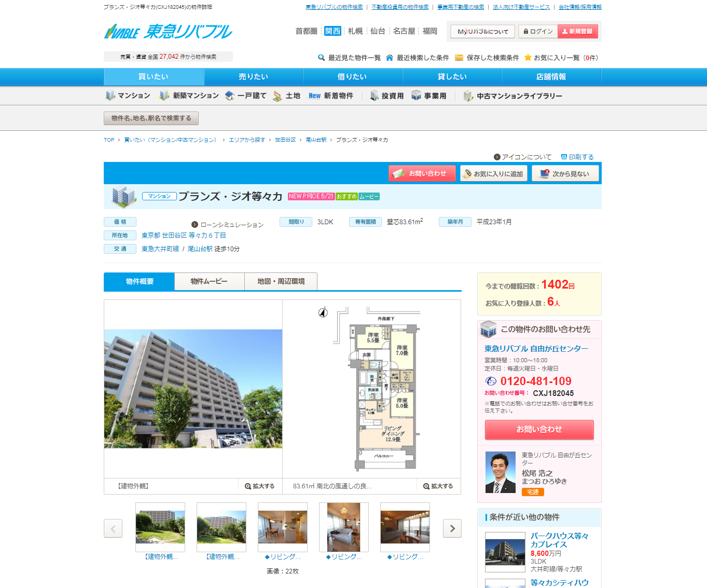Image resolution: width=707 pixels, height=588 pixels.
Task: Open MYリバブルについて
Action: (x=483, y=32)
